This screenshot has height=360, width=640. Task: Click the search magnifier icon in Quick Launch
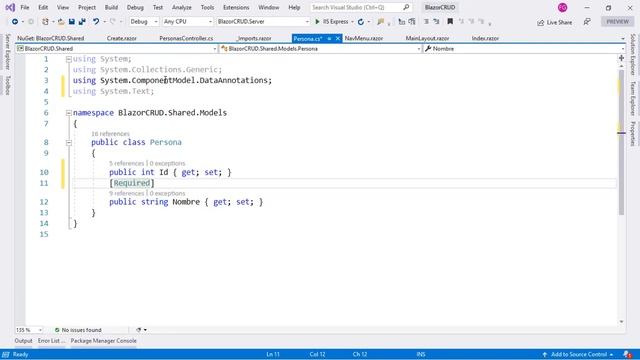coord(406,7)
